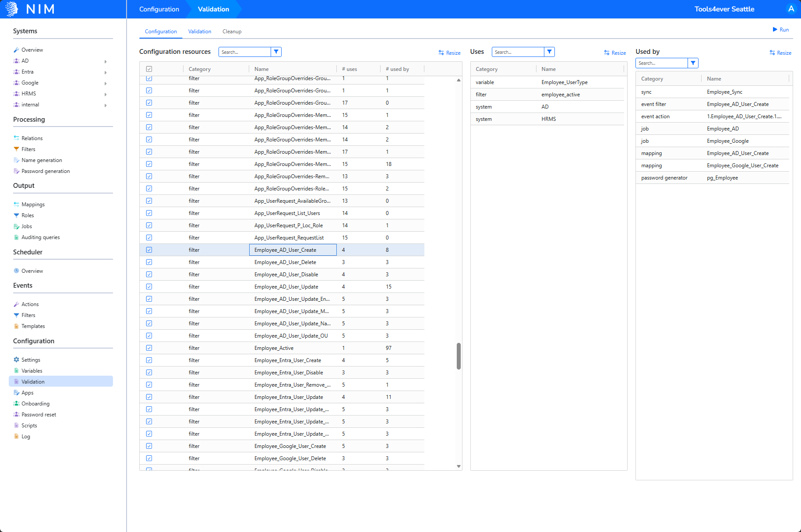Open Actions under Events
This screenshot has height=532, width=801.
pos(30,304)
